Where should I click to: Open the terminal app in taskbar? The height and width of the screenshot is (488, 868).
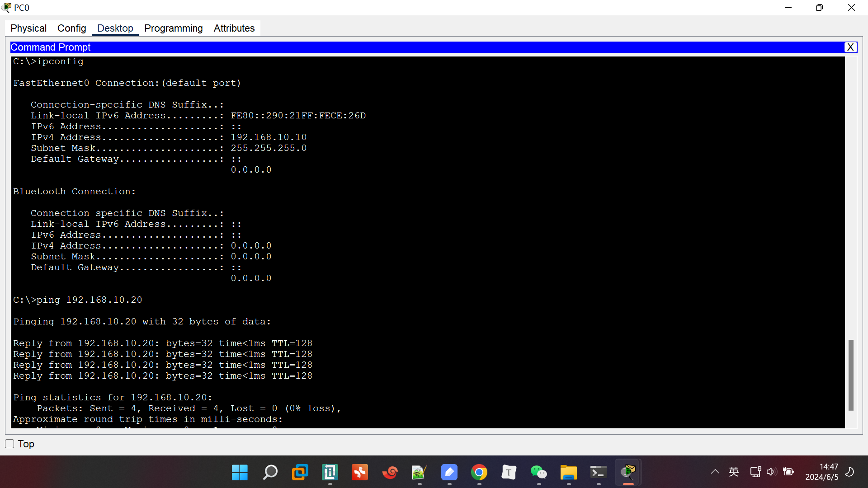tap(598, 473)
